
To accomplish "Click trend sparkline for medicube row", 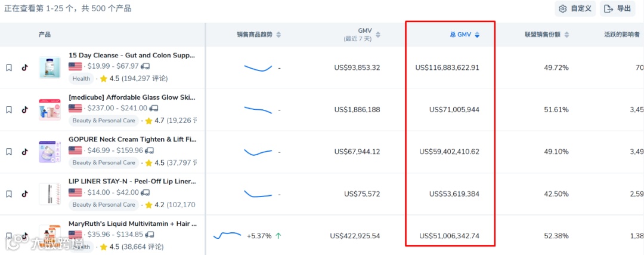I will (258, 109).
